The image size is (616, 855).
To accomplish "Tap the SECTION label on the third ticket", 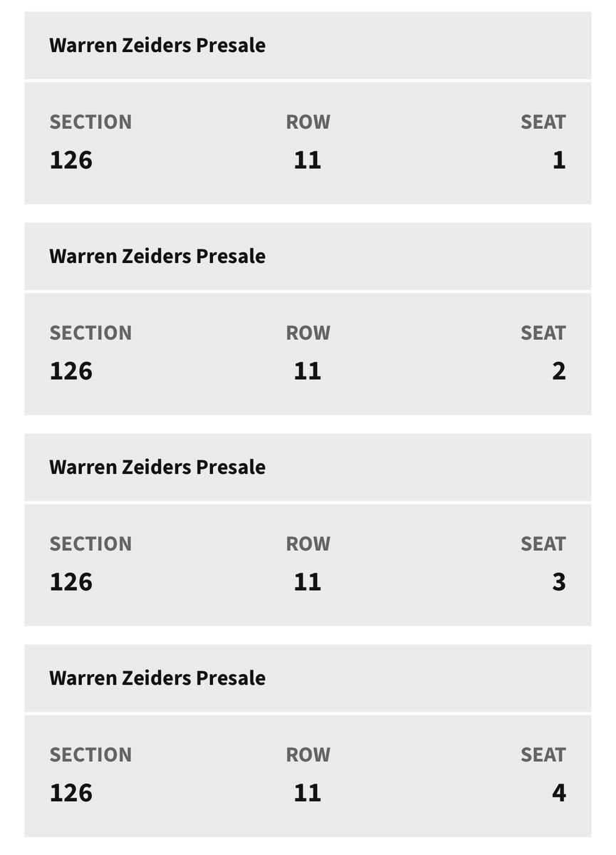I will point(90,544).
